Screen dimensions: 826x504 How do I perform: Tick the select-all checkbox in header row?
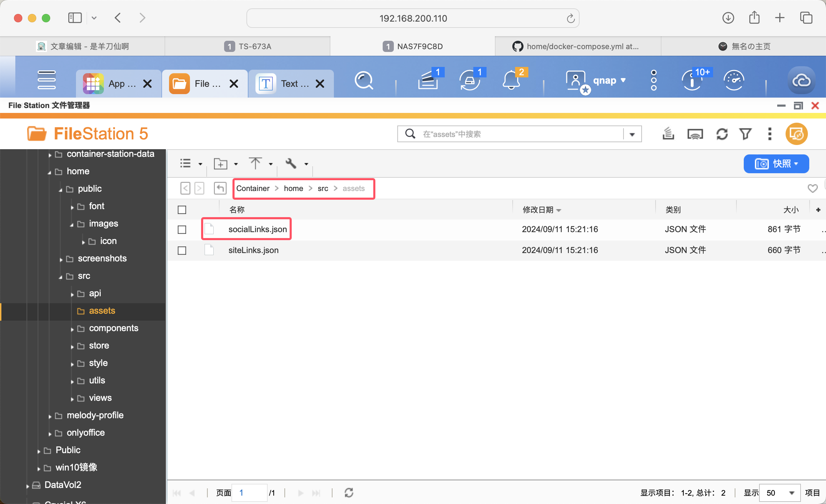[x=182, y=209]
